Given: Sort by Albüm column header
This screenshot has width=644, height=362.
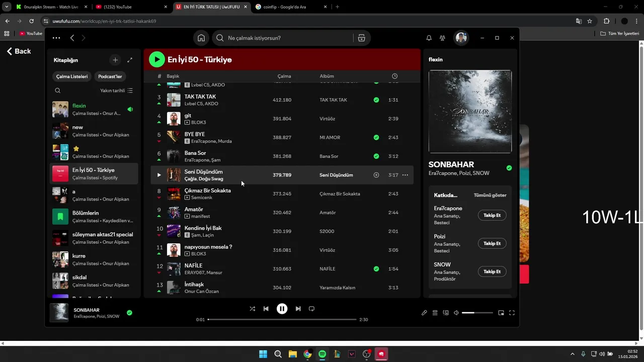Looking at the screenshot, I should (327, 76).
